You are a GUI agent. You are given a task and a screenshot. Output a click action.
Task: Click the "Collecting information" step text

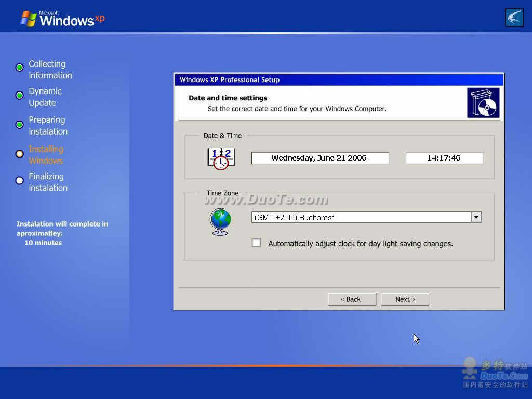click(50, 70)
